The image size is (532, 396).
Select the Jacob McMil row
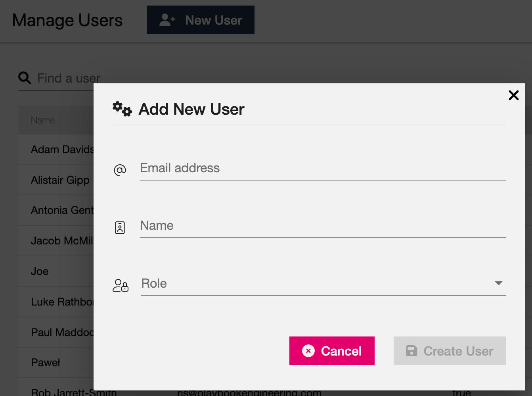pyautogui.click(x=56, y=241)
